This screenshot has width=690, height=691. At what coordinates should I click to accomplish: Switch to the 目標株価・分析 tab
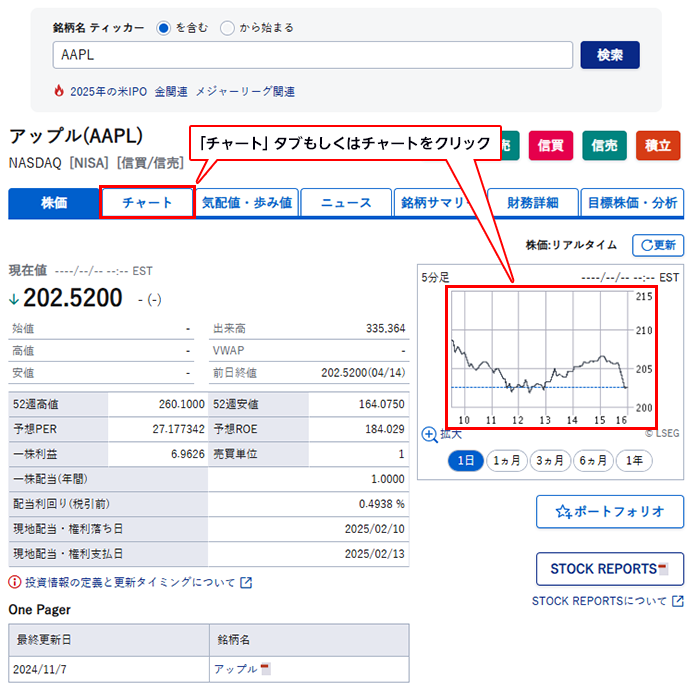632,203
